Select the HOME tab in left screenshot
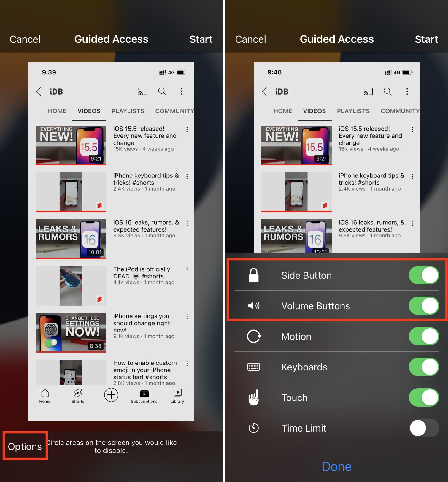The width and height of the screenshot is (448, 482). click(x=57, y=111)
